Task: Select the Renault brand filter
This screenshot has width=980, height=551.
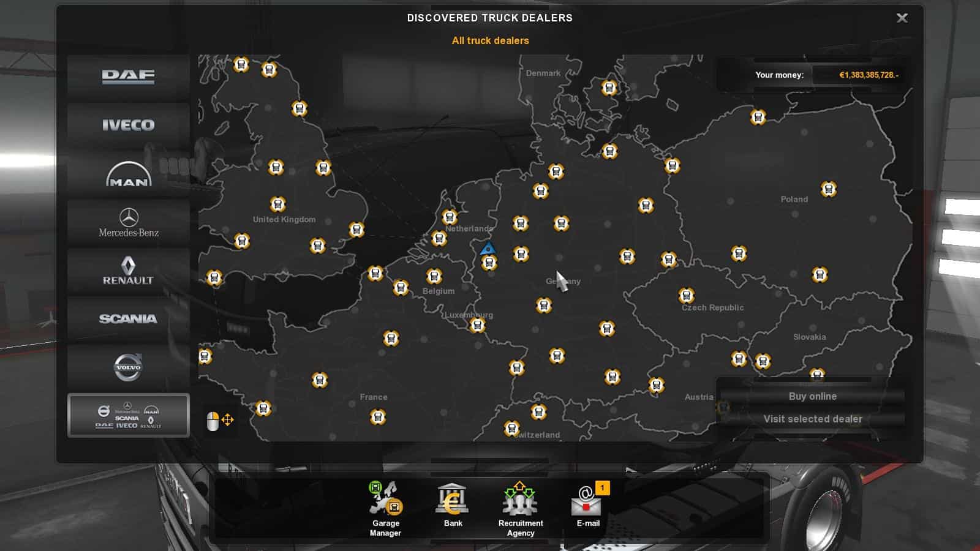Action: point(128,271)
